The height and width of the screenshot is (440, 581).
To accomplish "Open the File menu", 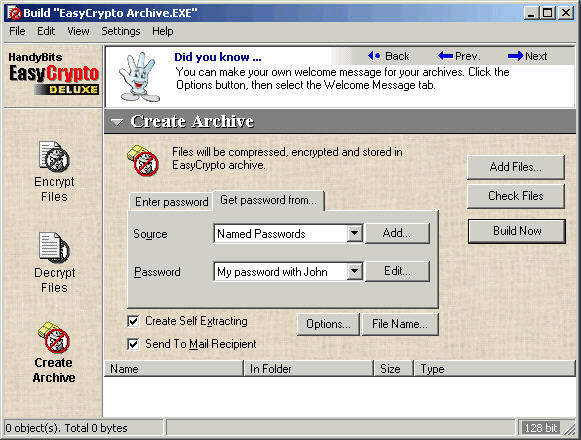I will tap(17, 31).
